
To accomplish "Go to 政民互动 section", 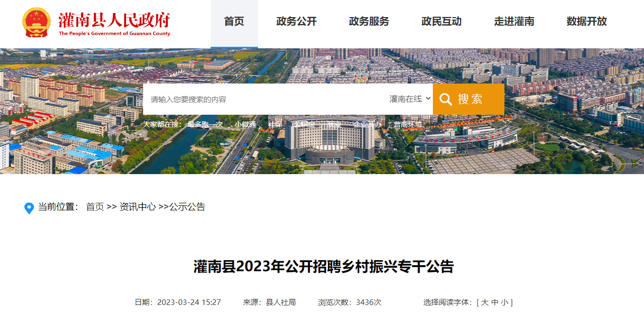I will (x=441, y=22).
